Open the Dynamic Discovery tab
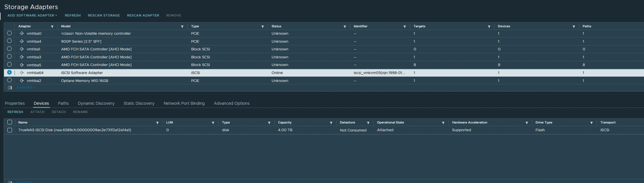 [96, 103]
